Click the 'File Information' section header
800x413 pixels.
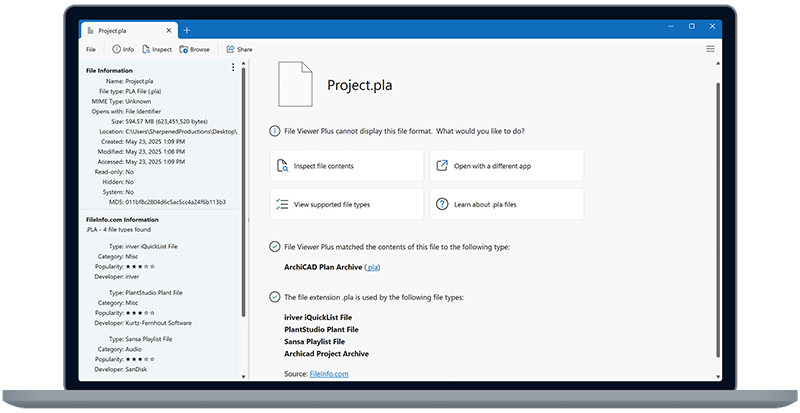109,70
